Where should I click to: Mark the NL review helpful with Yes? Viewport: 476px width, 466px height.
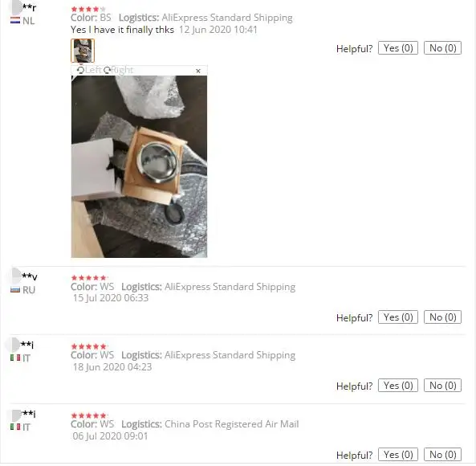pos(398,48)
